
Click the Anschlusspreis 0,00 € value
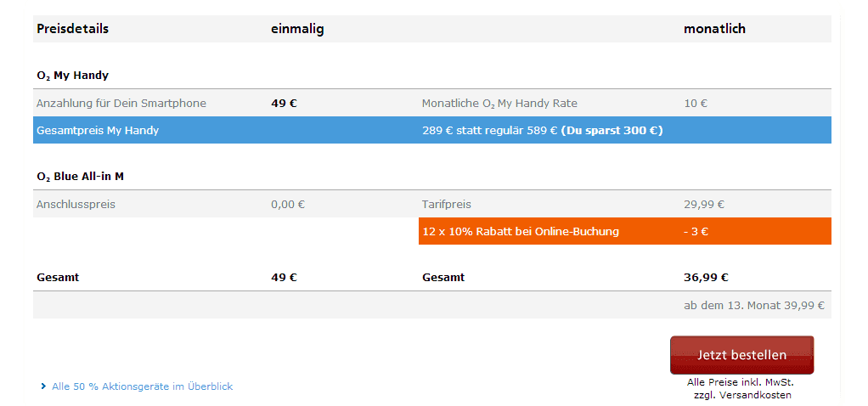[x=288, y=205]
